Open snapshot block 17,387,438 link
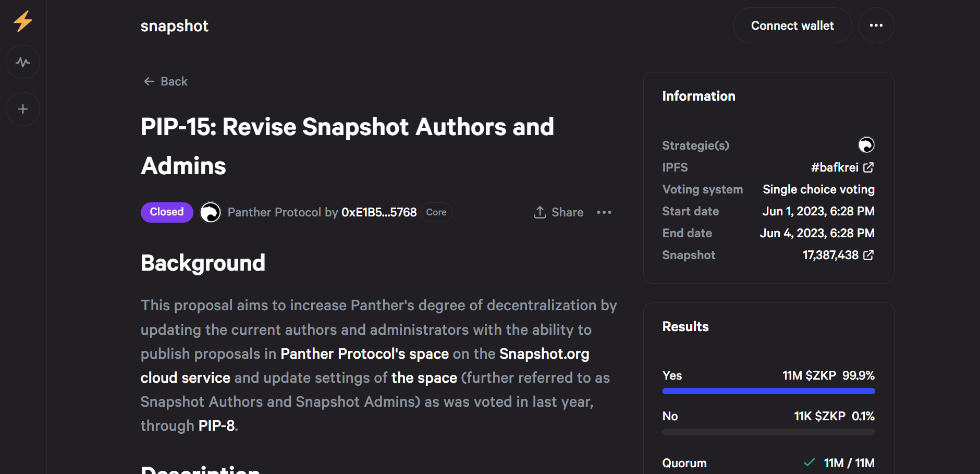The image size is (980, 474). pos(838,255)
